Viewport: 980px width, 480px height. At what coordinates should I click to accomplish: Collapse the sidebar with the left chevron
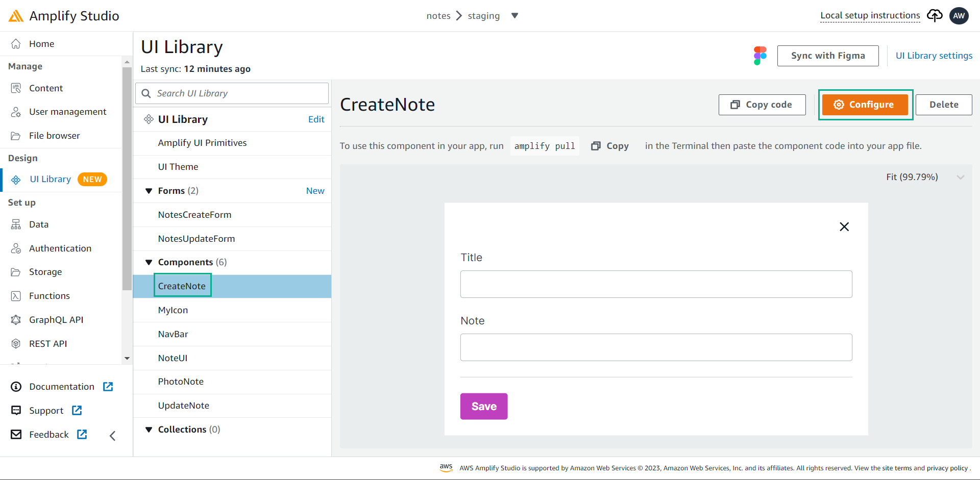(113, 436)
